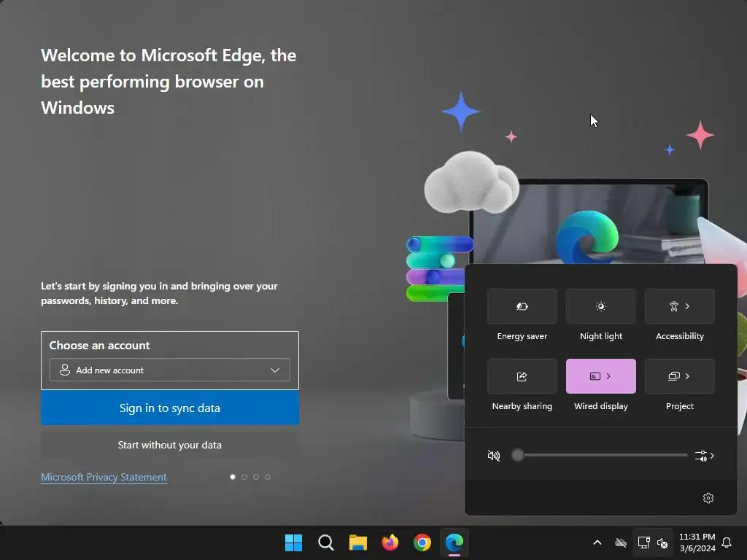Toggle the Energy saver quick setting
Image resolution: width=747 pixels, height=560 pixels.
tap(522, 306)
